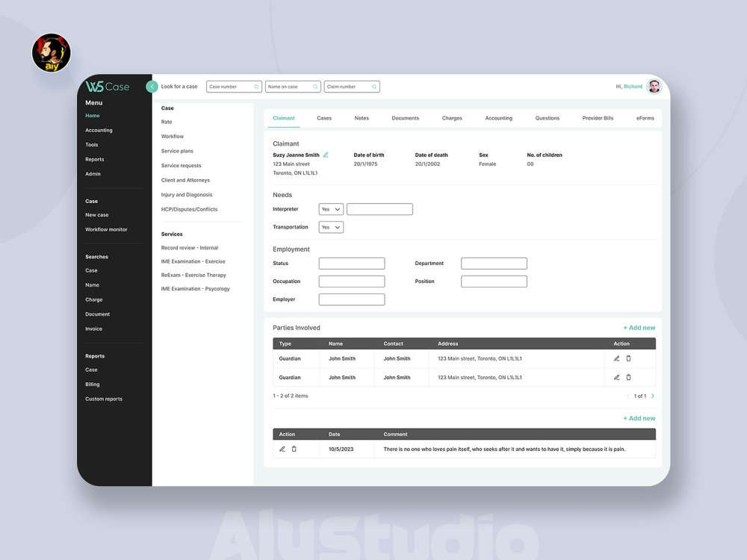Focus the Name on case search field
The image size is (747, 560).
[x=293, y=87]
